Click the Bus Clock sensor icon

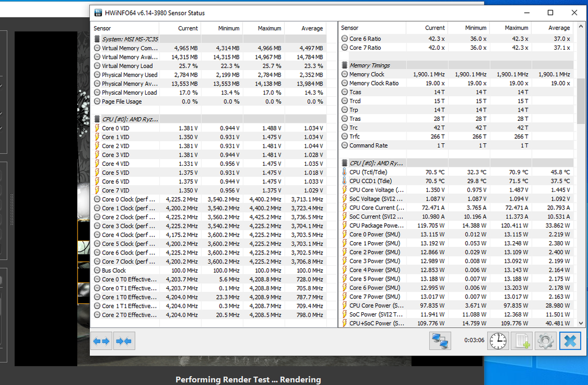[x=97, y=271]
